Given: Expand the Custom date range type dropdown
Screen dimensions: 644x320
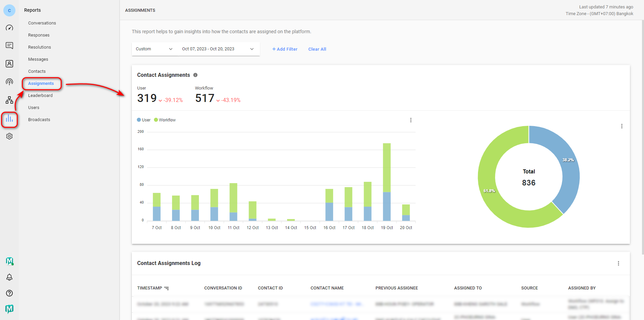Looking at the screenshot, I should tap(154, 49).
